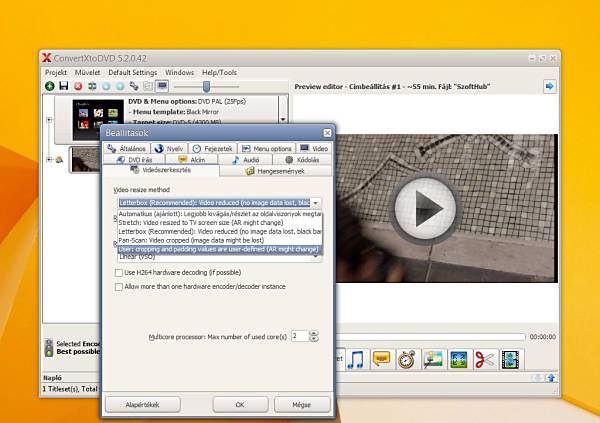Screen dimensions: 600x423
Task: Switch to the Video tab
Action: pos(314,149)
